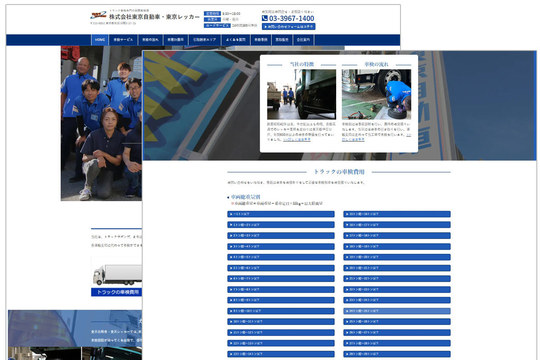Click the staff group photo banner
Image resolution: width=540 pixels, height=360 pixels.
[x=102, y=123]
